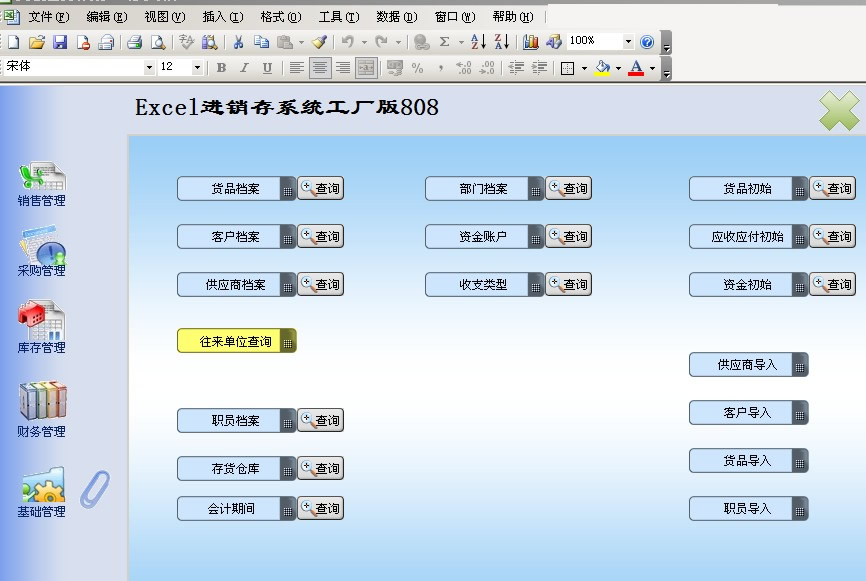Cut the selection with the scissors icon

point(238,42)
